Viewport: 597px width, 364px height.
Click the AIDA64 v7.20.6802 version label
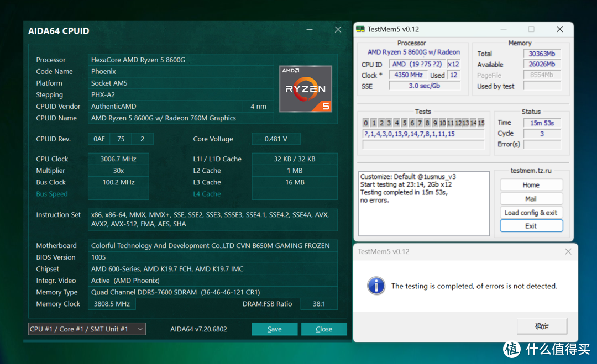pyautogui.click(x=198, y=329)
